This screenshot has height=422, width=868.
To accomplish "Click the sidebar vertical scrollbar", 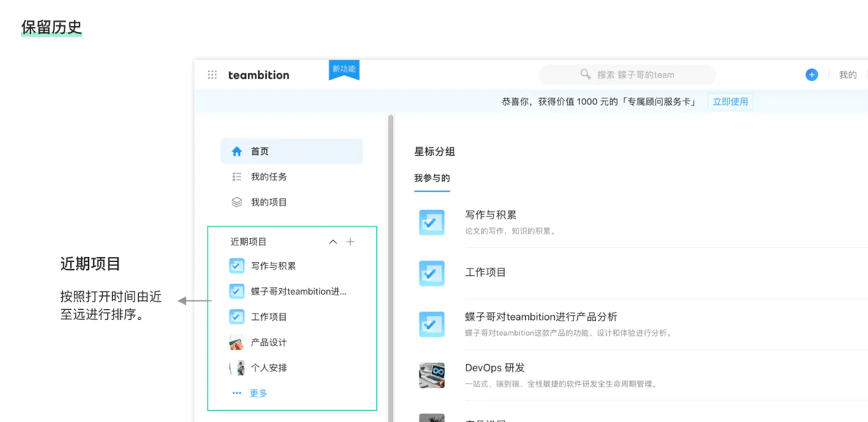I will [391, 268].
